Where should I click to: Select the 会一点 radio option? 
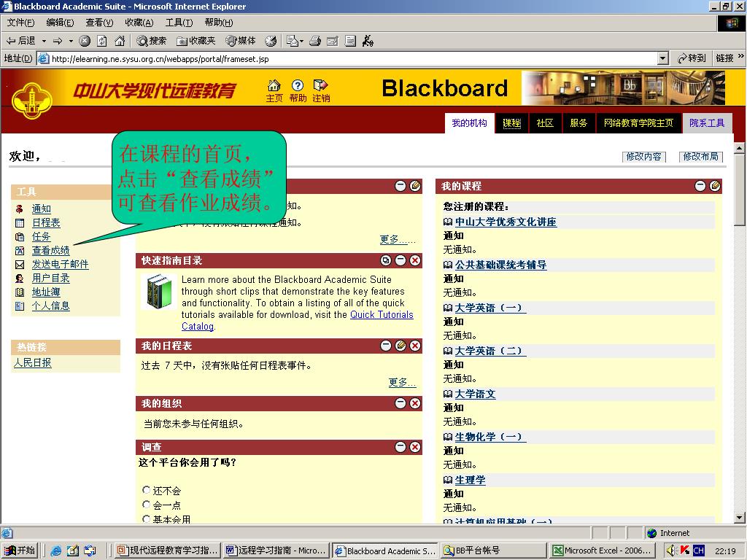click(146, 505)
